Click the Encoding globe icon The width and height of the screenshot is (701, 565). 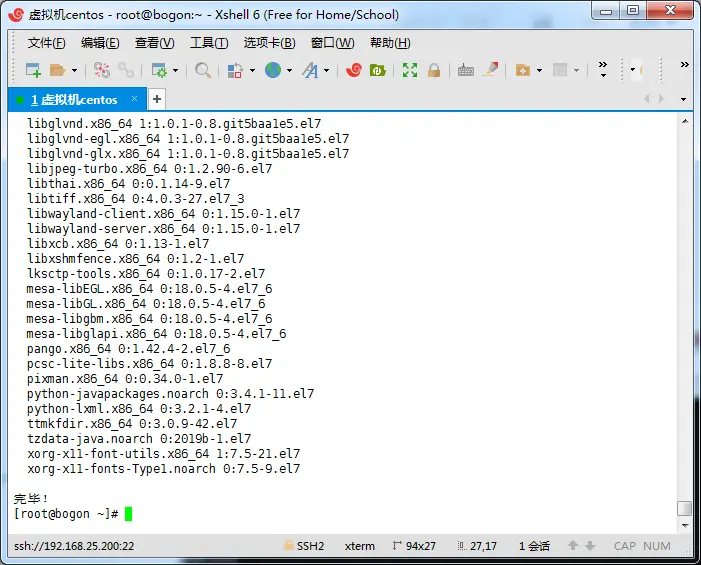pyautogui.click(x=273, y=70)
